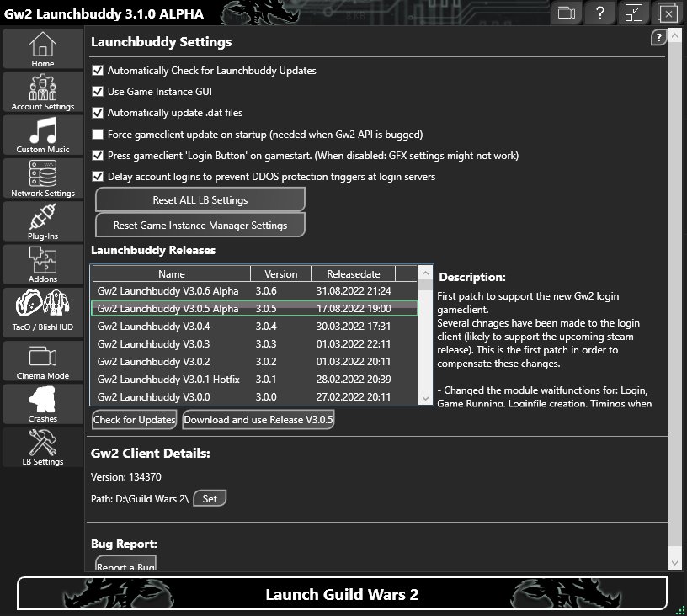Open Account Settings from the sidebar
This screenshot has height=616, width=687.
43,92
